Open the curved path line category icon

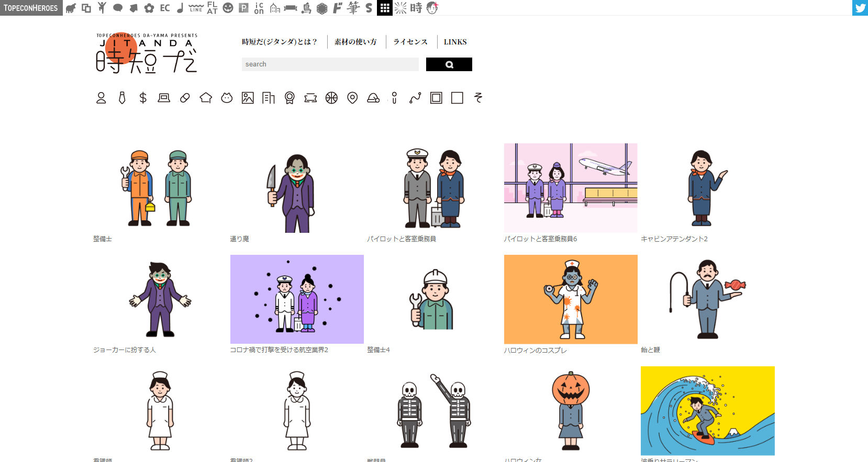tap(415, 98)
